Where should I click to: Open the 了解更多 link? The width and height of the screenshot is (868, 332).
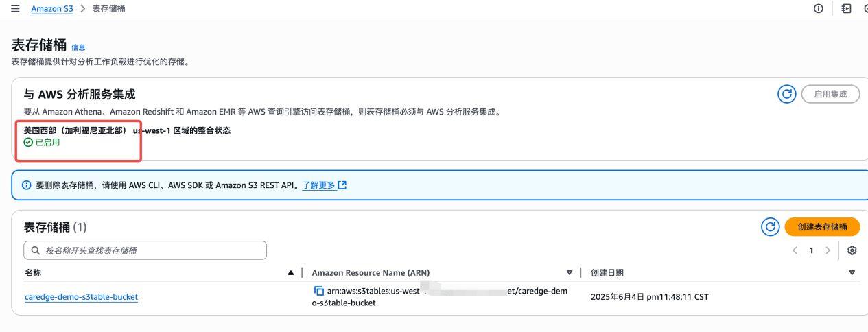click(318, 185)
